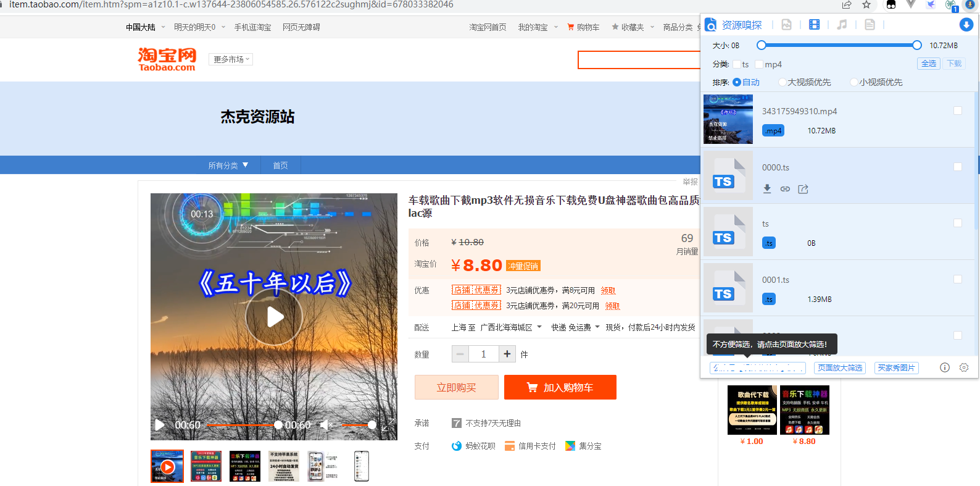Image resolution: width=980 pixels, height=486 pixels.
Task: Click right handle of size range slider
Action: click(917, 45)
